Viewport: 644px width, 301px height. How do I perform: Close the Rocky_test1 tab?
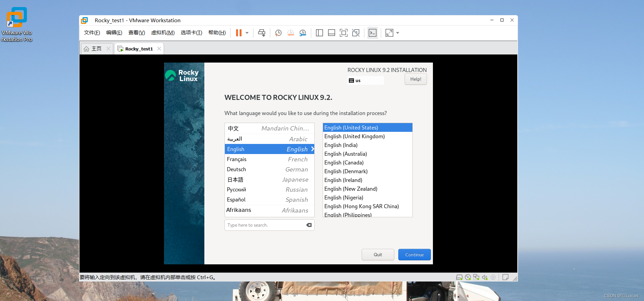(159, 49)
